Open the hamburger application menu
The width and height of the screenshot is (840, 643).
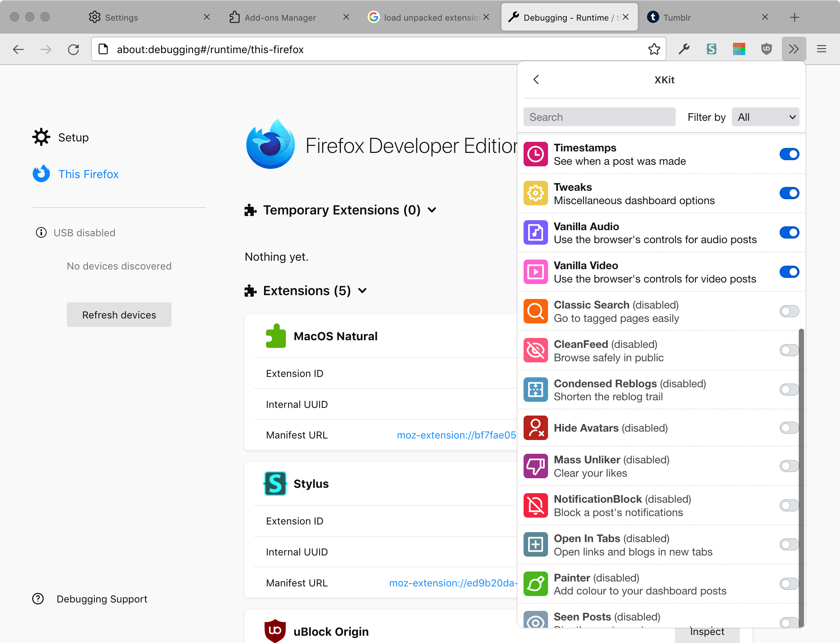click(x=822, y=49)
